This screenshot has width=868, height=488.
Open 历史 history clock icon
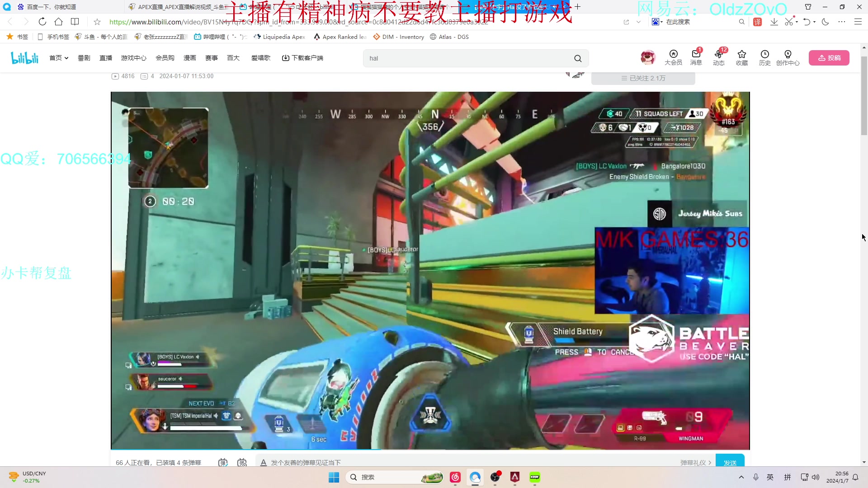pos(765,58)
